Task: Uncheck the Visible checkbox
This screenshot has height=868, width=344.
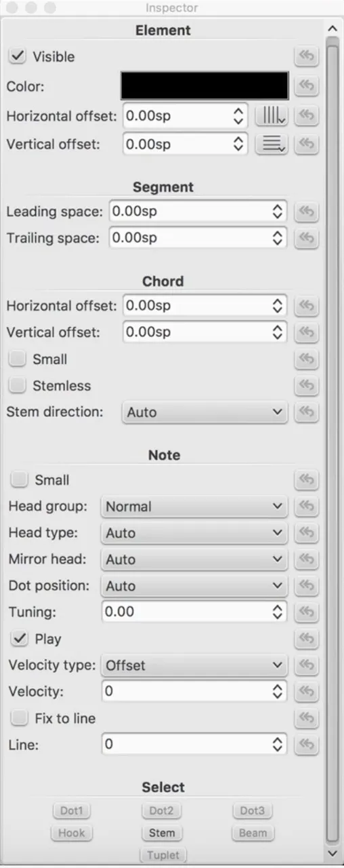Action: pos(17,57)
